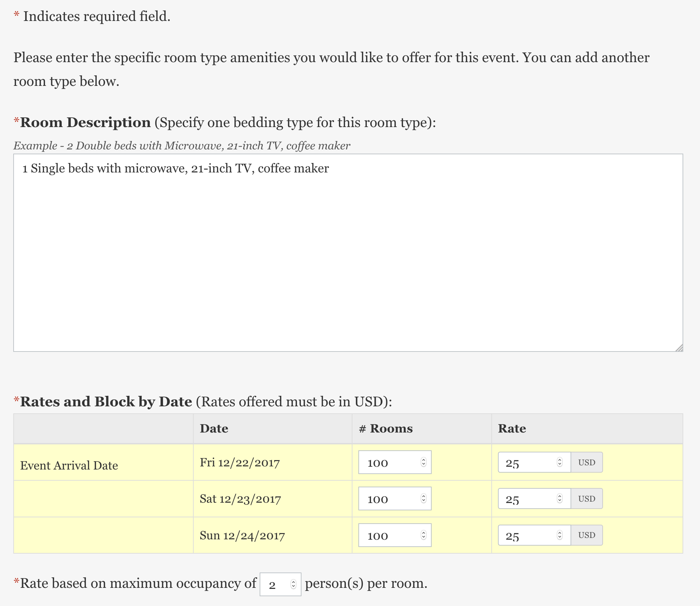This screenshot has width=700, height=606.
Task: Click rate stepper for Sat 12/23/2017
Action: pyautogui.click(x=559, y=498)
